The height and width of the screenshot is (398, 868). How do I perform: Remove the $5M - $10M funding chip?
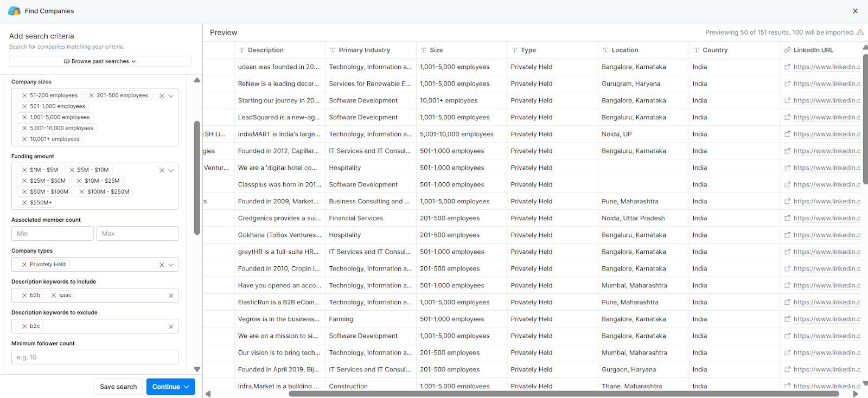click(72, 170)
